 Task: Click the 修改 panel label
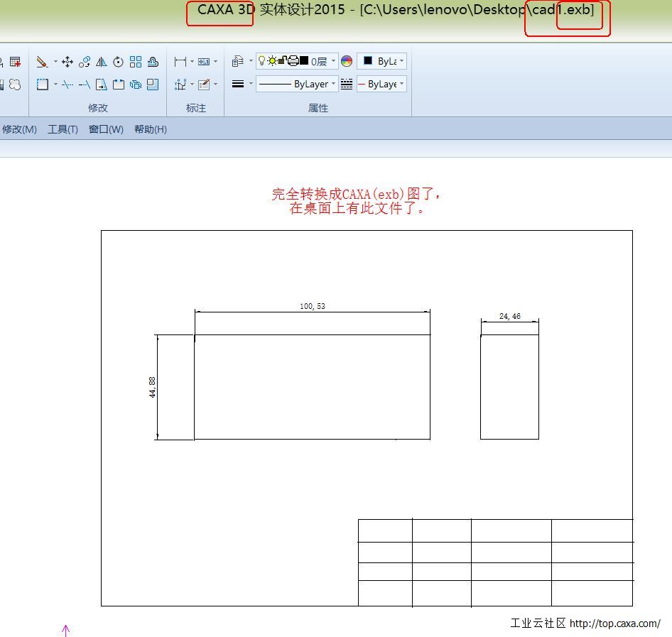(x=98, y=108)
